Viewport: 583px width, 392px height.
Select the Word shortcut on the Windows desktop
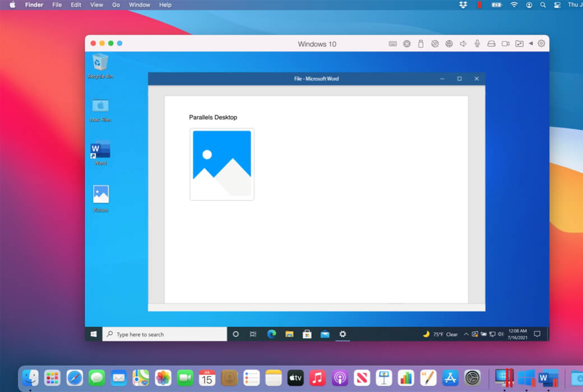(x=100, y=153)
